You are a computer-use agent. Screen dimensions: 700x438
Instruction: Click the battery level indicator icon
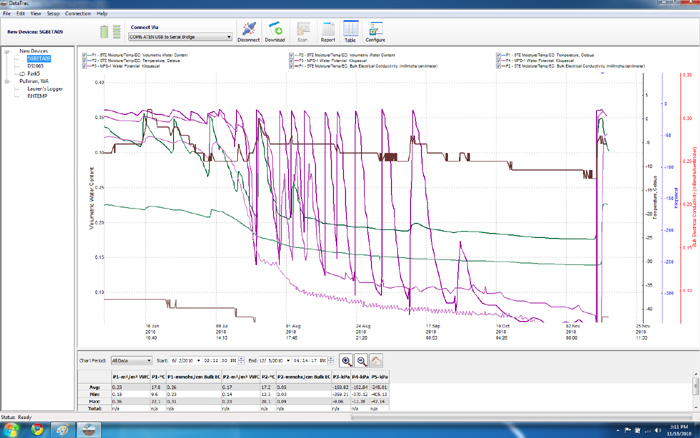click(104, 32)
